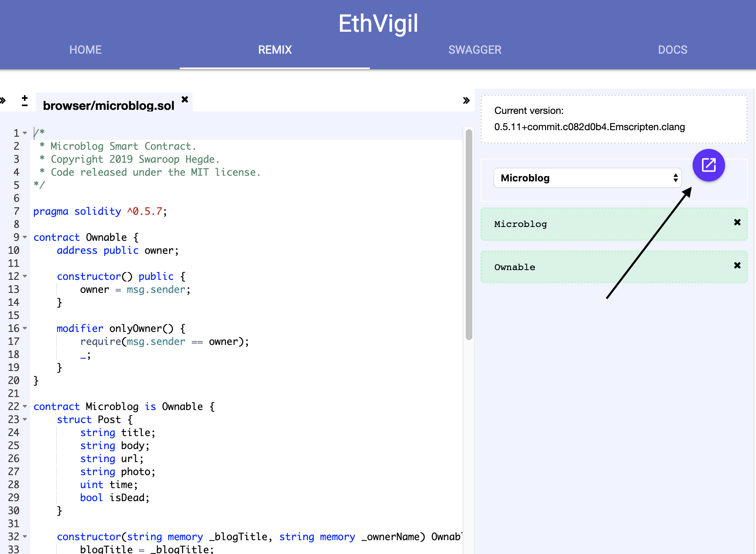Go to the HOME tab

pyautogui.click(x=85, y=50)
